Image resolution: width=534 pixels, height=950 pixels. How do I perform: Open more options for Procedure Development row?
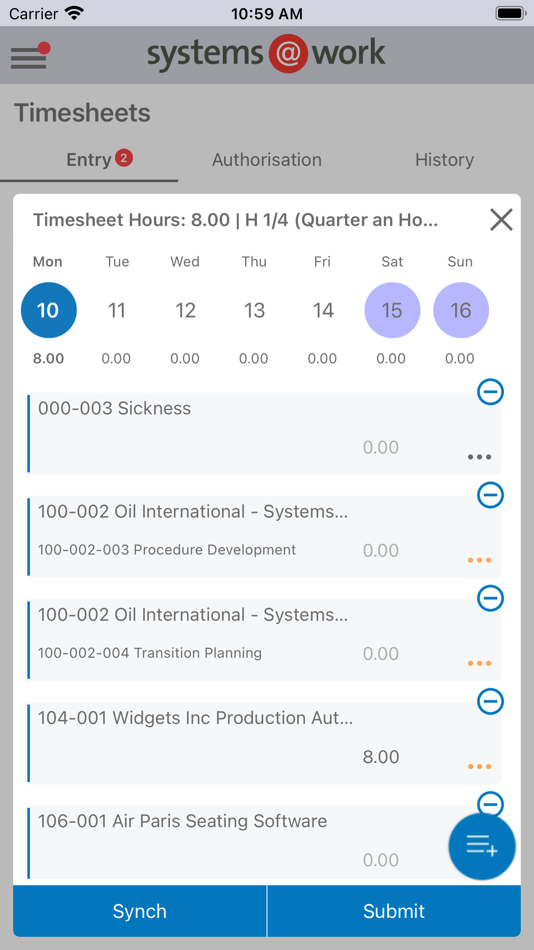pos(479,560)
